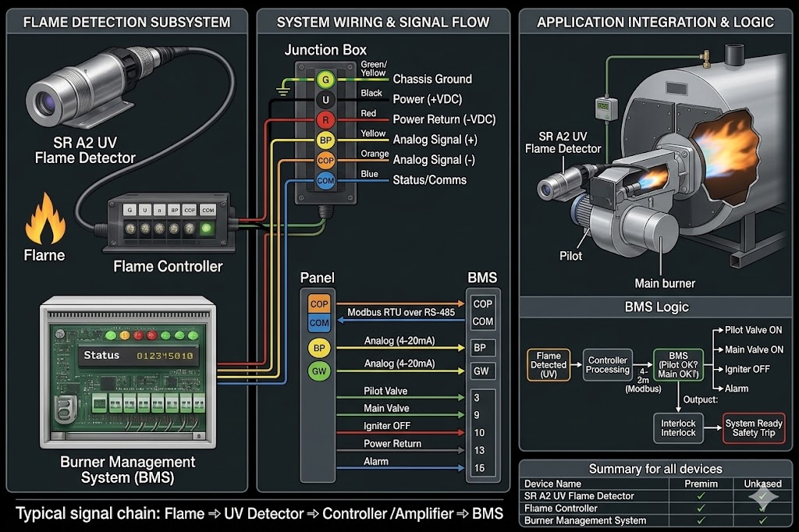Click the Analog Signal (+) label
Screen dimensions: 799x532
coord(435,140)
